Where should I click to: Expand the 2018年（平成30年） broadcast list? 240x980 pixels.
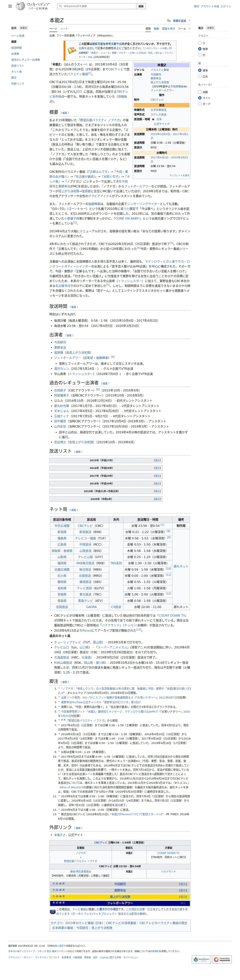tap(157, 483)
